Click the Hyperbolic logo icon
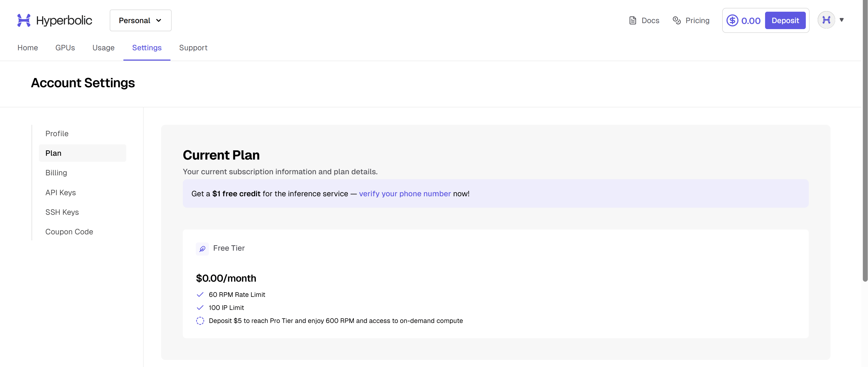The image size is (868, 367). [x=24, y=20]
